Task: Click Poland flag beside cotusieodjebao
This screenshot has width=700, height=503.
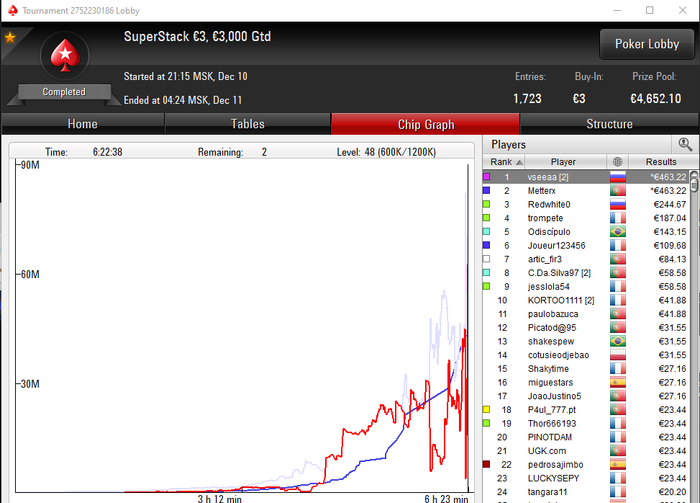Action: 618,355
